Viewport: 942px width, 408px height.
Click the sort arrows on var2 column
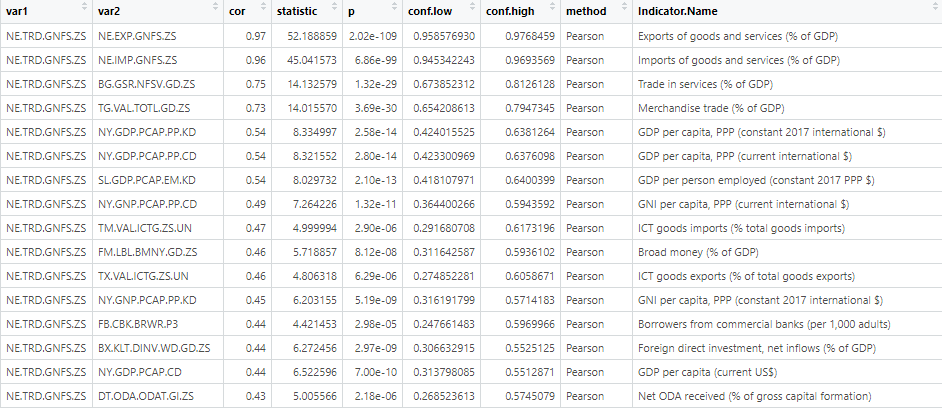coord(213,10)
